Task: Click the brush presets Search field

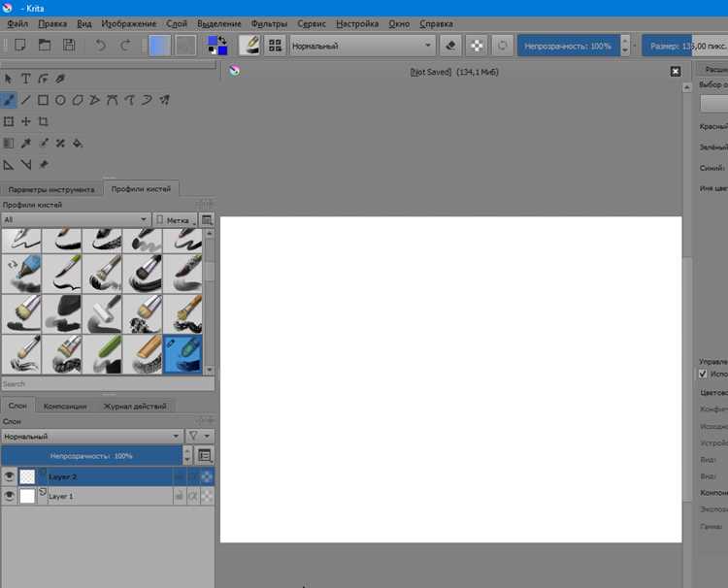Action: pyautogui.click(x=108, y=384)
